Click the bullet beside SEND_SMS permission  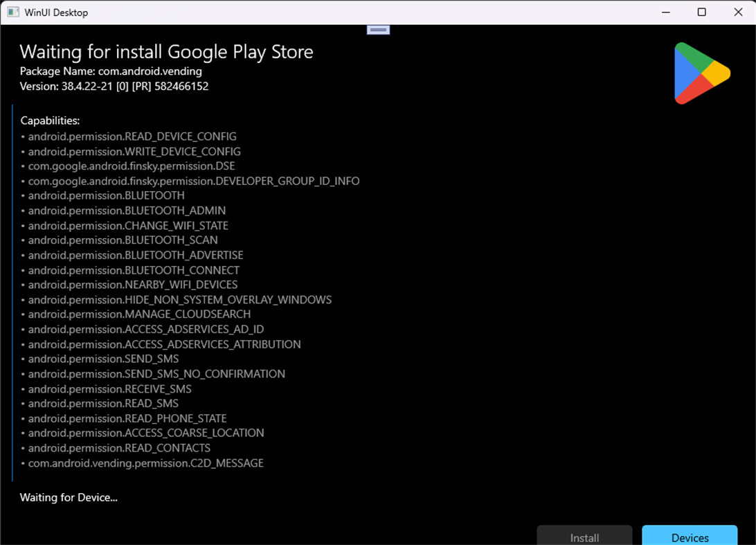(x=21, y=359)
